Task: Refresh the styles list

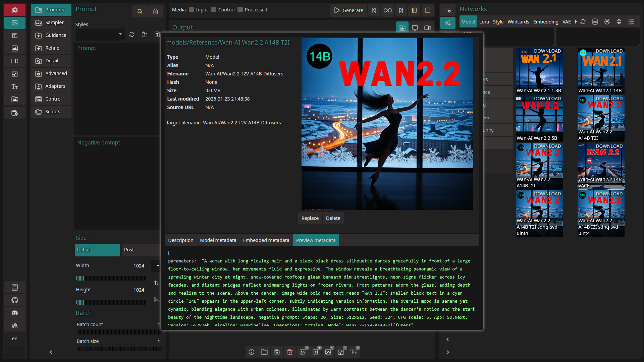Action: pyautogui.click(x=132, y=35)
